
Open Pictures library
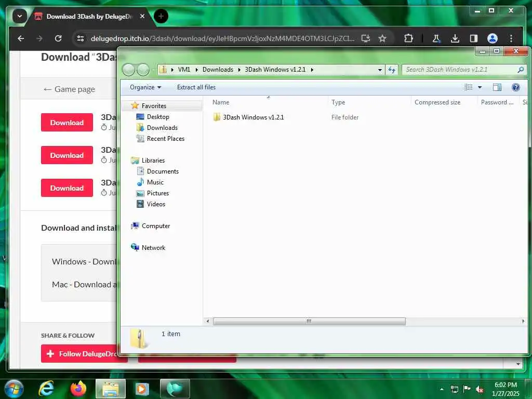(158, 193)
